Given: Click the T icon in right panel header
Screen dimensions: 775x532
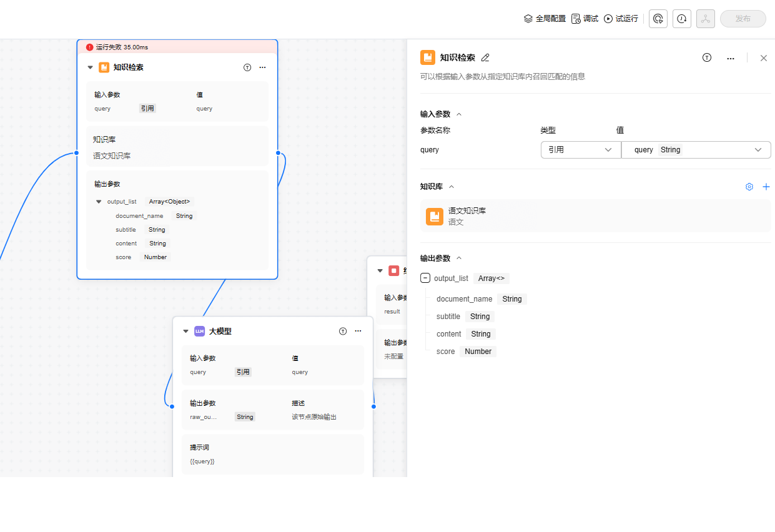Looking at the screenshot, I should point(707,57).
